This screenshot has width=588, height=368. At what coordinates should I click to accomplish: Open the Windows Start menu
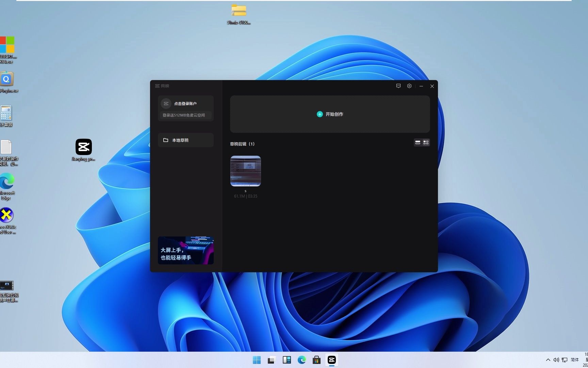coord(257,360)
